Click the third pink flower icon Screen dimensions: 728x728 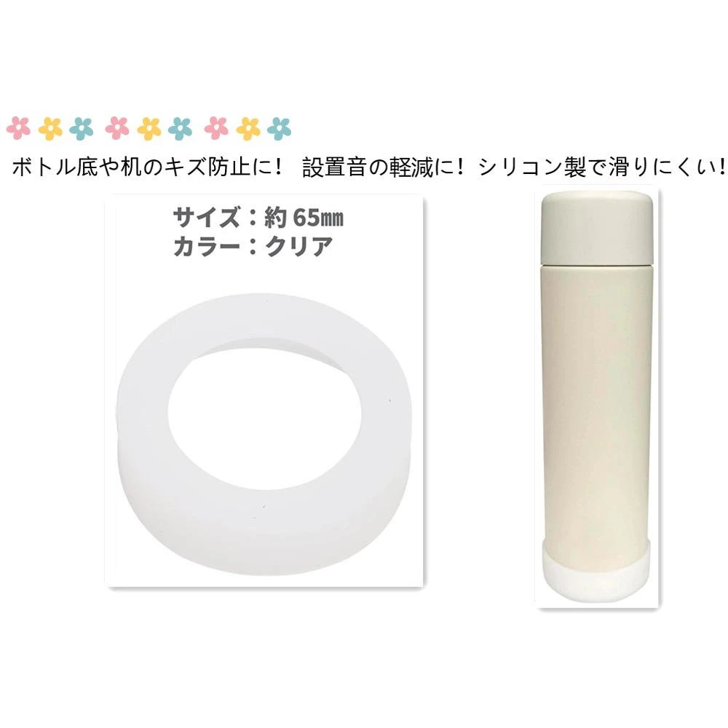tap(216, 128)
